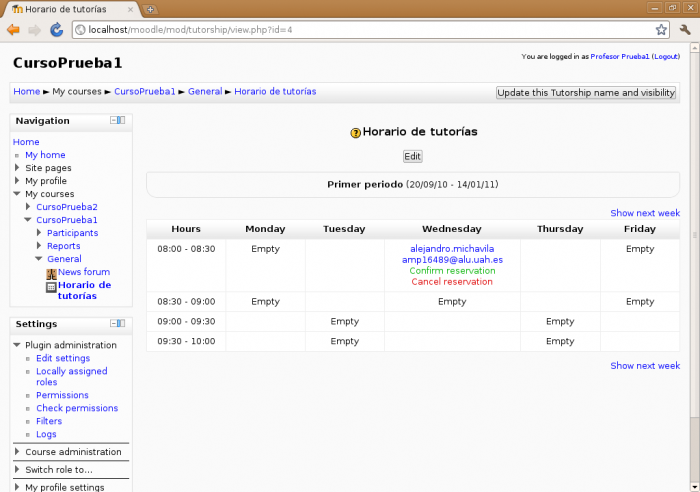Screen dimensions: 700x492
Task: Reload the page with the refresh icon
Action: 56,30
